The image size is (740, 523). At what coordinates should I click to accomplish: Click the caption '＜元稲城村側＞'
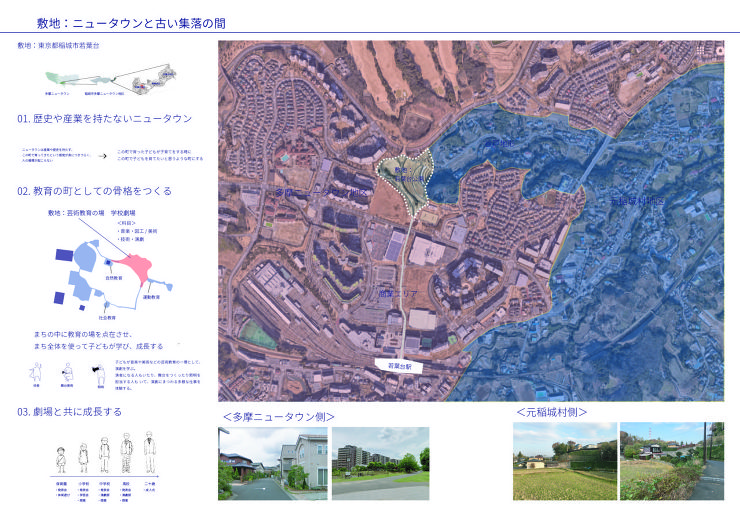551,412
